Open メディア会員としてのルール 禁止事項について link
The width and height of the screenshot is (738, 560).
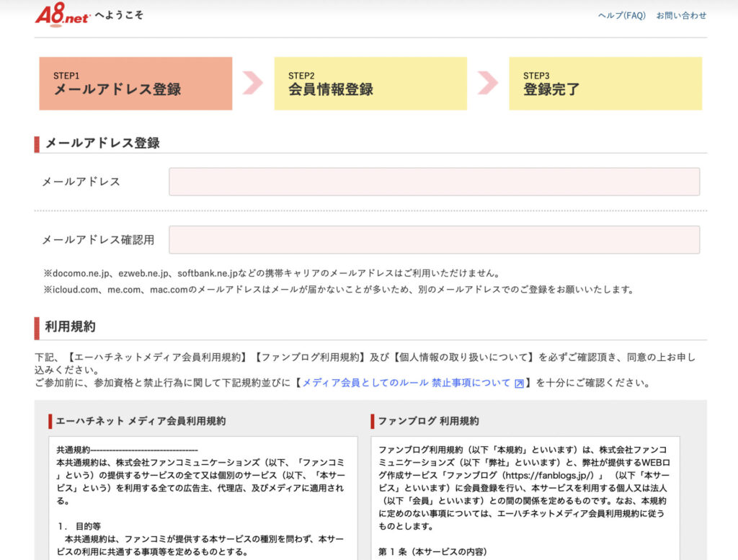406,383
